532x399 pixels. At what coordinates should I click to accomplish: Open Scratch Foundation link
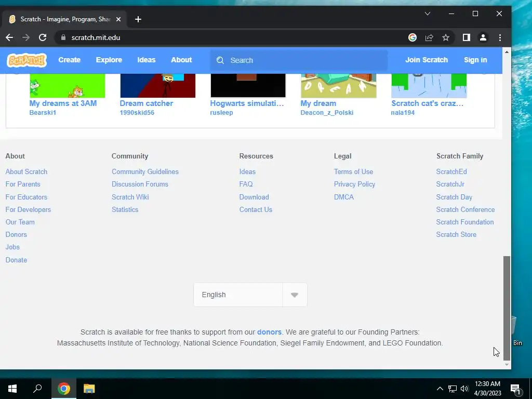[465, 222]
